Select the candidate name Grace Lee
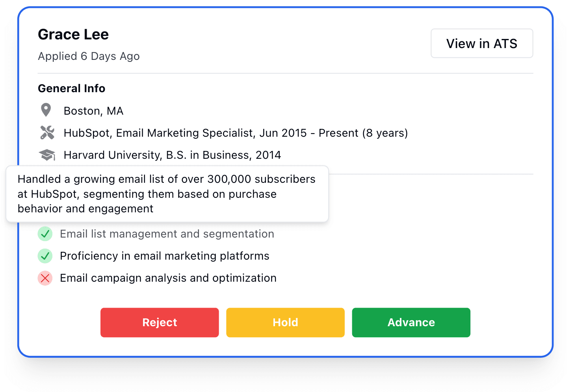 pyautogui.click(x=73, y=34)
